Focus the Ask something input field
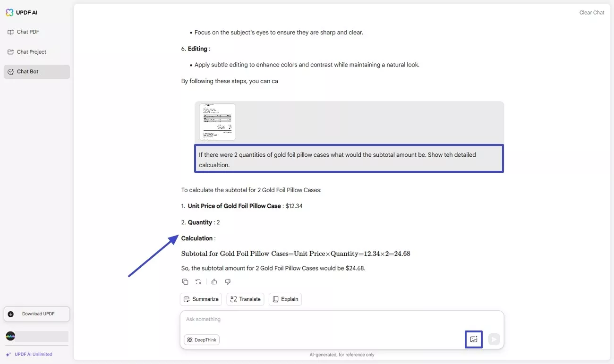The image size is (614, 364). (x=342, y=320)
